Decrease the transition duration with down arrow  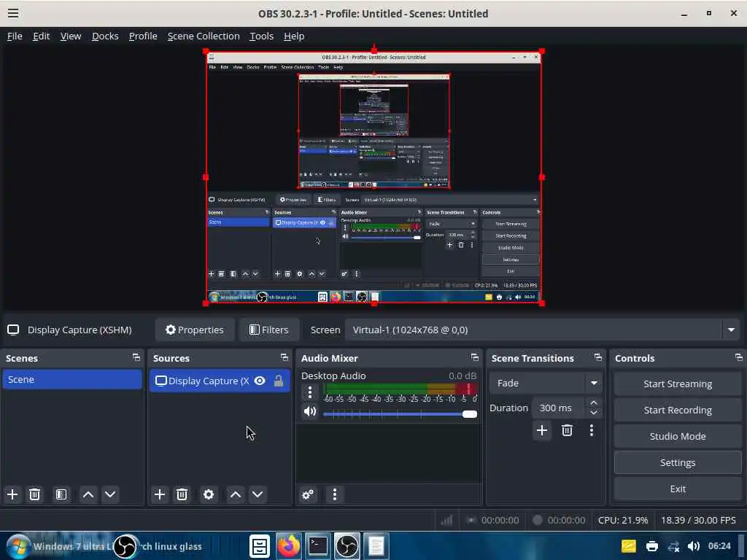click(x=594, y=413)
